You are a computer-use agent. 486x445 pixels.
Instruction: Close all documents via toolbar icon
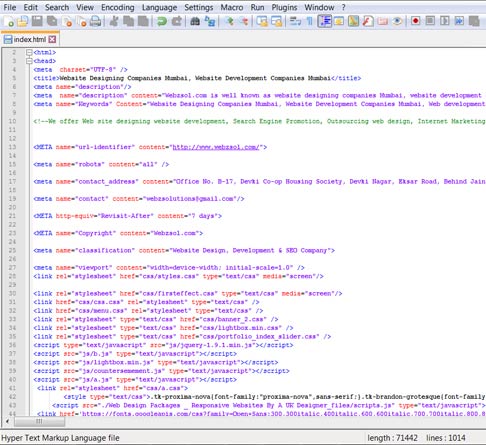click(x=81, y=22)
